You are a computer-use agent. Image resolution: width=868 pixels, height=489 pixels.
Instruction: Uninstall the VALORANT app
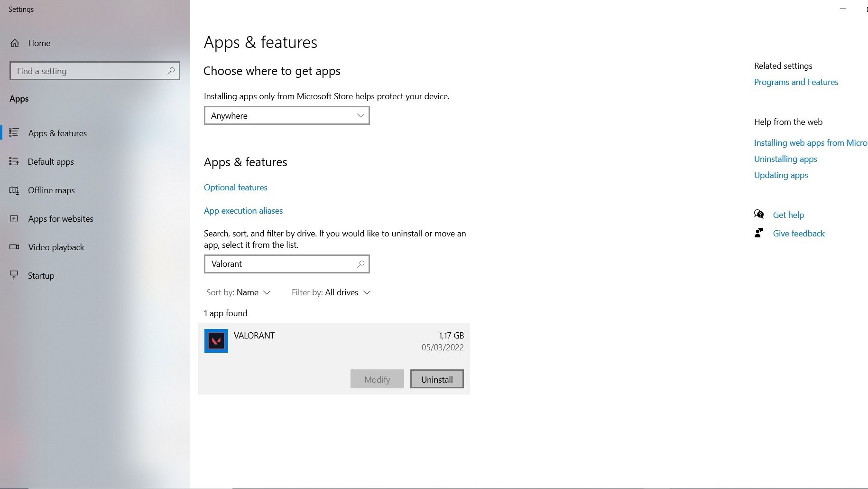[437, 379]
